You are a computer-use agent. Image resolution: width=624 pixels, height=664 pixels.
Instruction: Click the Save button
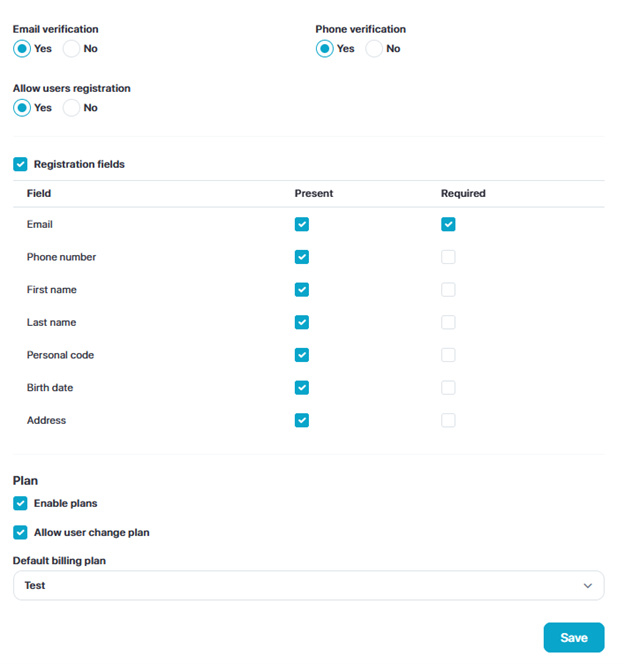pos(573,638)
